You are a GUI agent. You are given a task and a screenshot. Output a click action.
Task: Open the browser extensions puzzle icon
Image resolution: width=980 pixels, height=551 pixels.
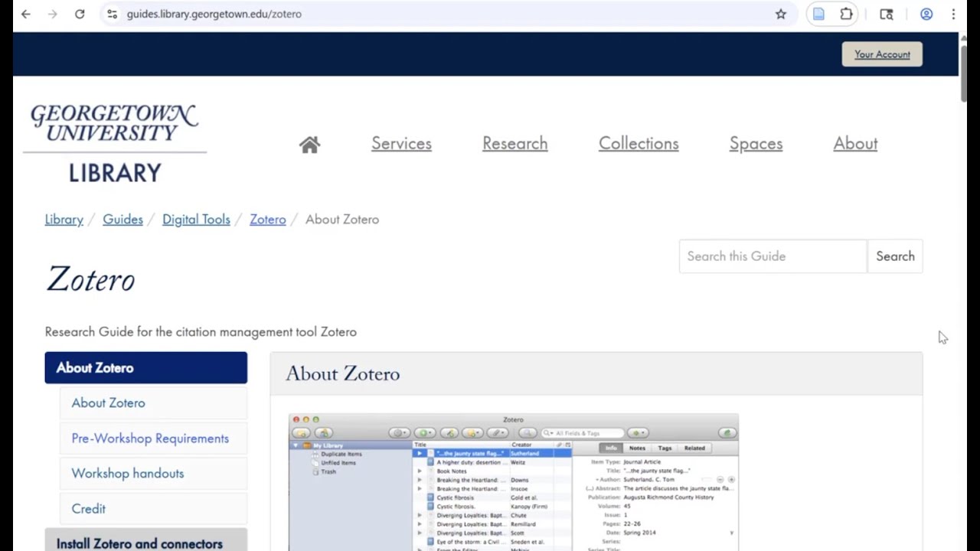(x=846, y=14)
